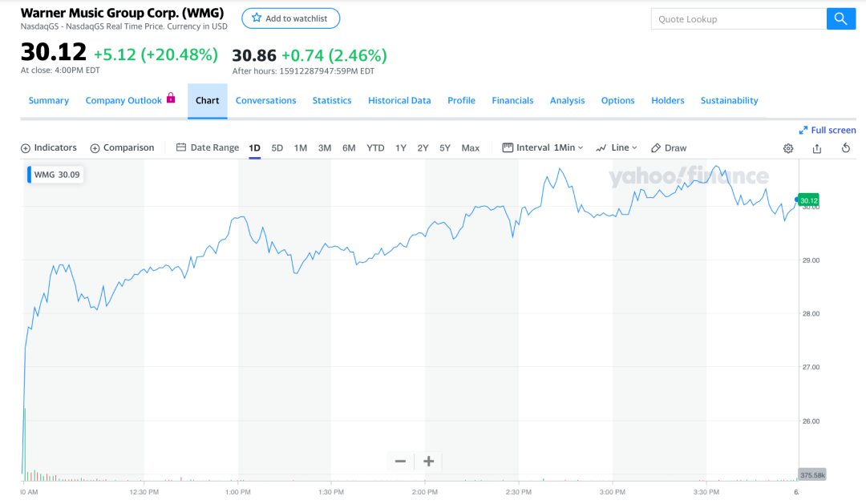The image size is (866, 504).
Task: Zoom in chart with plus button
Action: pyautogui.click(x=428, y=461)
